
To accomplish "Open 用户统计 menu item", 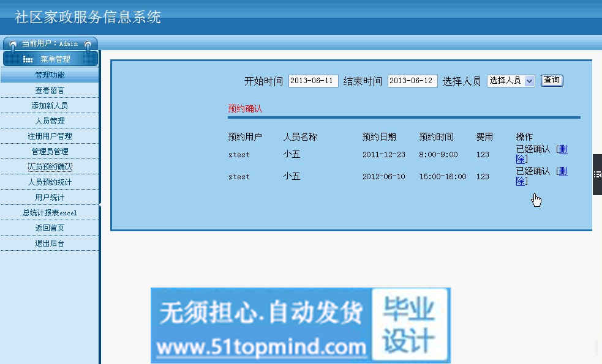I will pos(50,198).
